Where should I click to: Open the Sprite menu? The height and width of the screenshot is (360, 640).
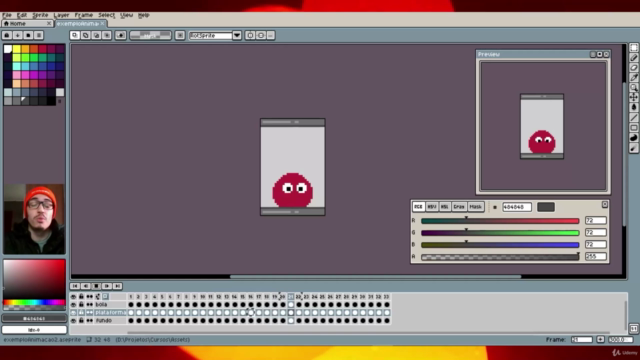point(40,15)
